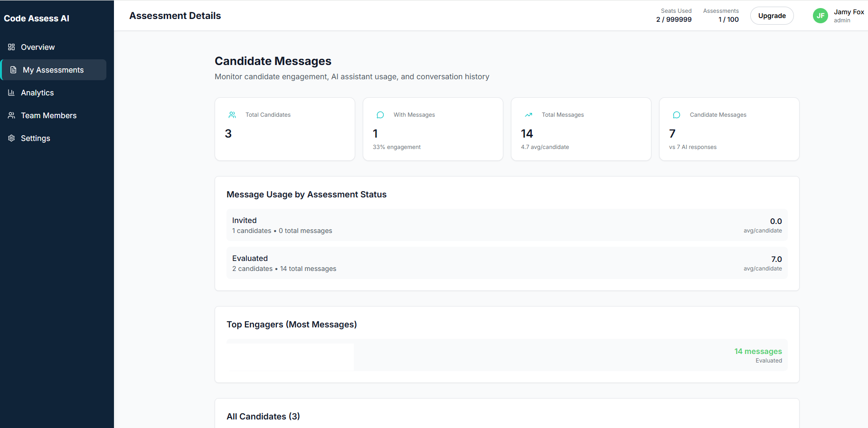Click the top engager with 14 messages
868x428 pixels.
coord(507,355)
